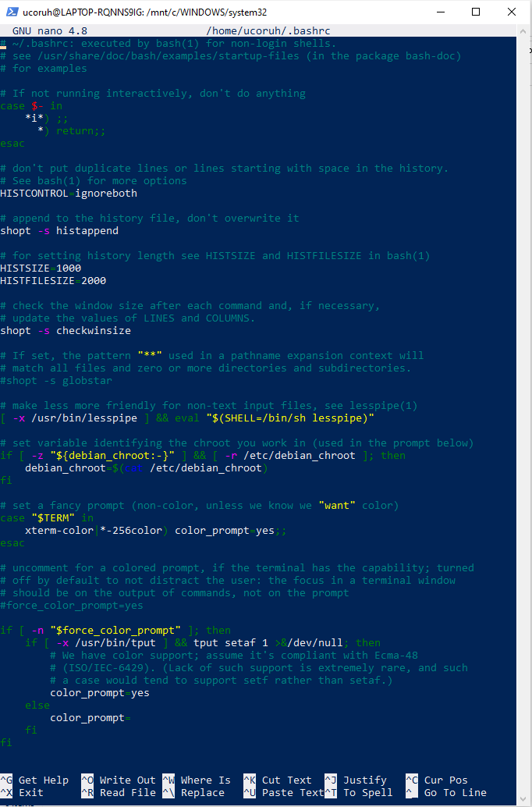
Task: Click the ^J Justify shortcut
Action: click(x=356, y=780)
